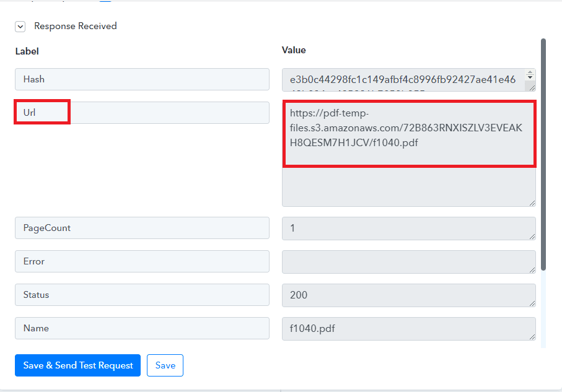Click the outlined Save button

pos(165,365)
